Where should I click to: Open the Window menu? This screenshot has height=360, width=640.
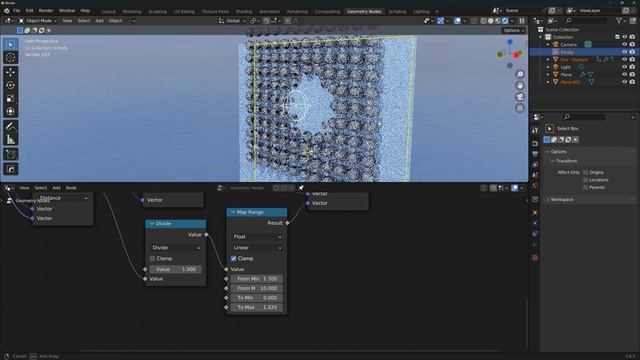tap(67, 11)
